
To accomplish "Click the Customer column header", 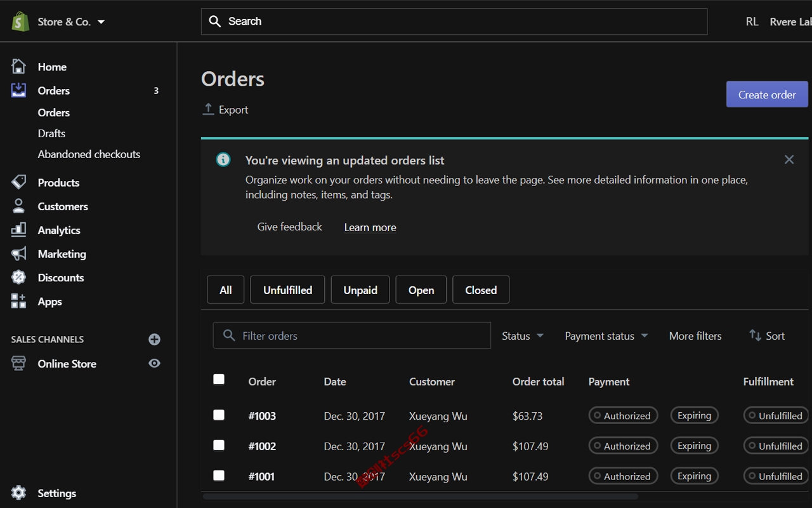I will 432,382.
